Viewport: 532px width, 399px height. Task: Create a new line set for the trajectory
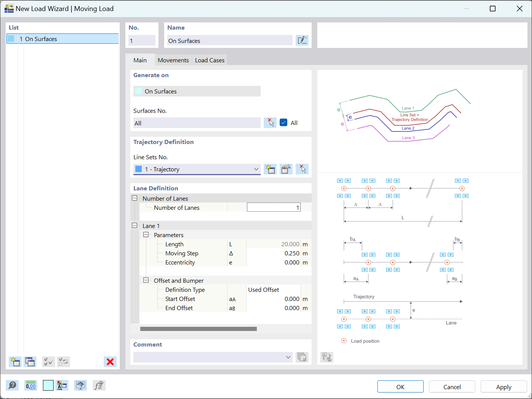[270, 169]
